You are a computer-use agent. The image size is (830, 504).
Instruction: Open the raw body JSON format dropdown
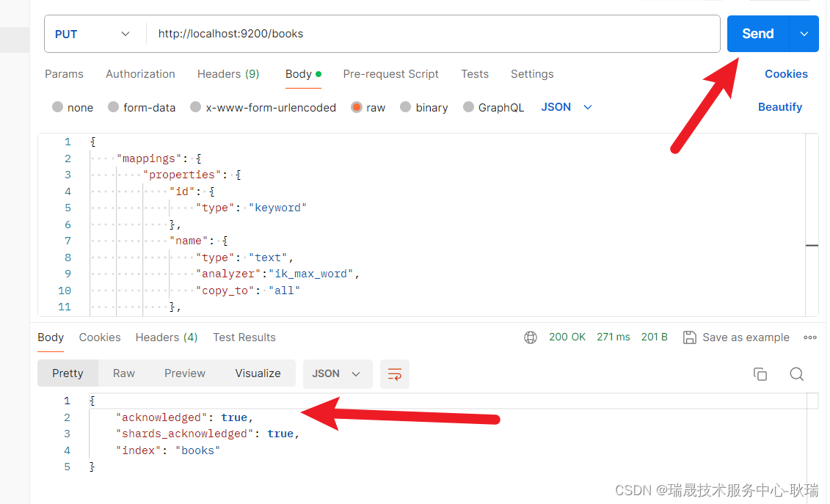click(x=567, y=107)
